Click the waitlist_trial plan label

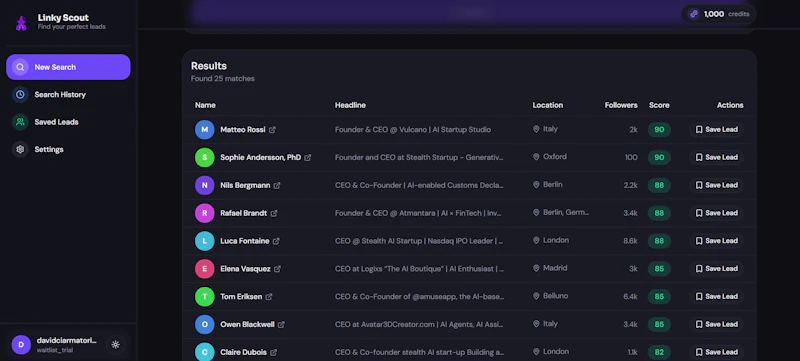(55, 351)
